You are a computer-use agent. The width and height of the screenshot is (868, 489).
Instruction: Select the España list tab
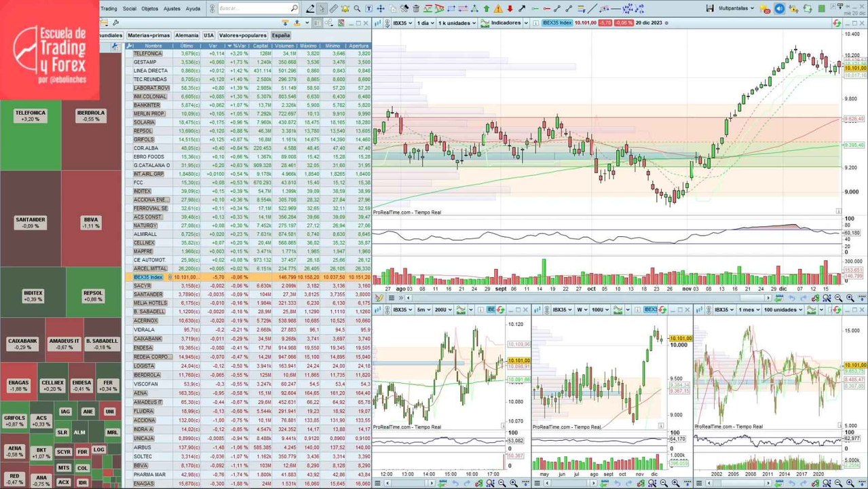[x=280, y=35]
